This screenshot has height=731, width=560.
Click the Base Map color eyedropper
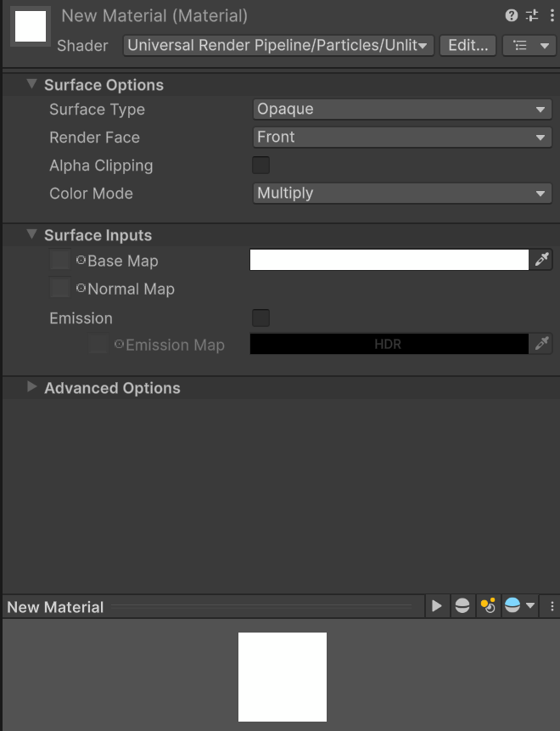(x=540, y=260)
